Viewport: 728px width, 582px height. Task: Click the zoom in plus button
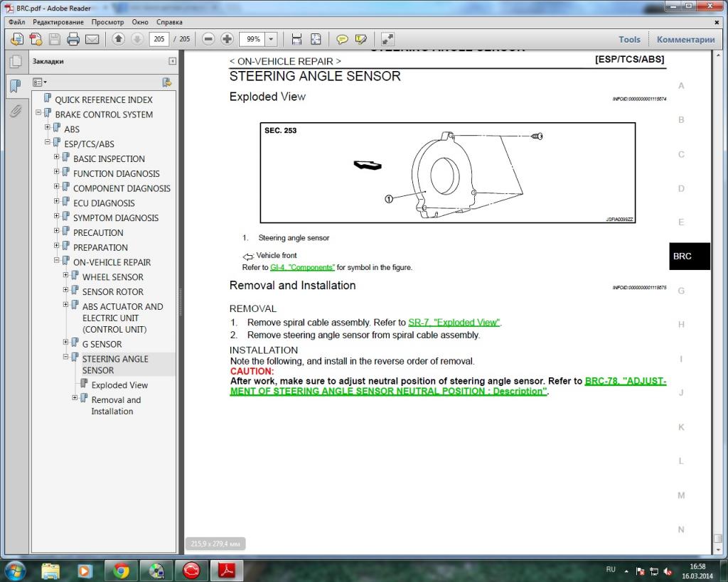[227, 39]
